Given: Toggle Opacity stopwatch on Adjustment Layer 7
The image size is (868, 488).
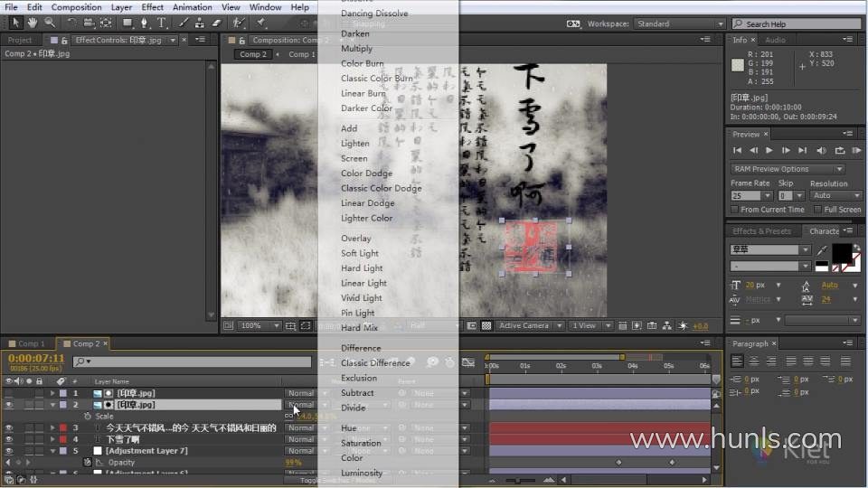Looking at the screenshot, I should [87, 462].
